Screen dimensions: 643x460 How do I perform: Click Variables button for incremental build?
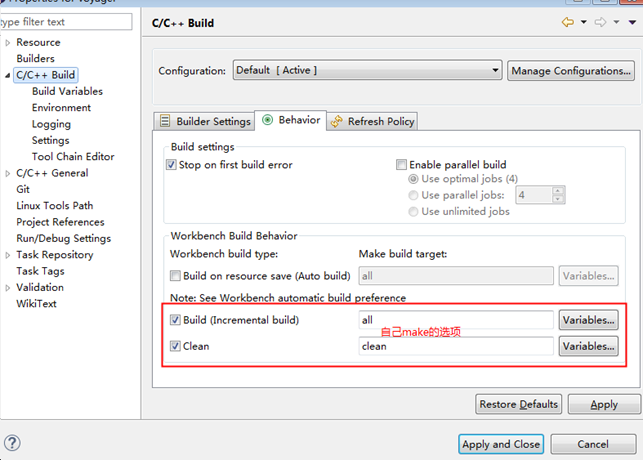(x=588, y=320)
